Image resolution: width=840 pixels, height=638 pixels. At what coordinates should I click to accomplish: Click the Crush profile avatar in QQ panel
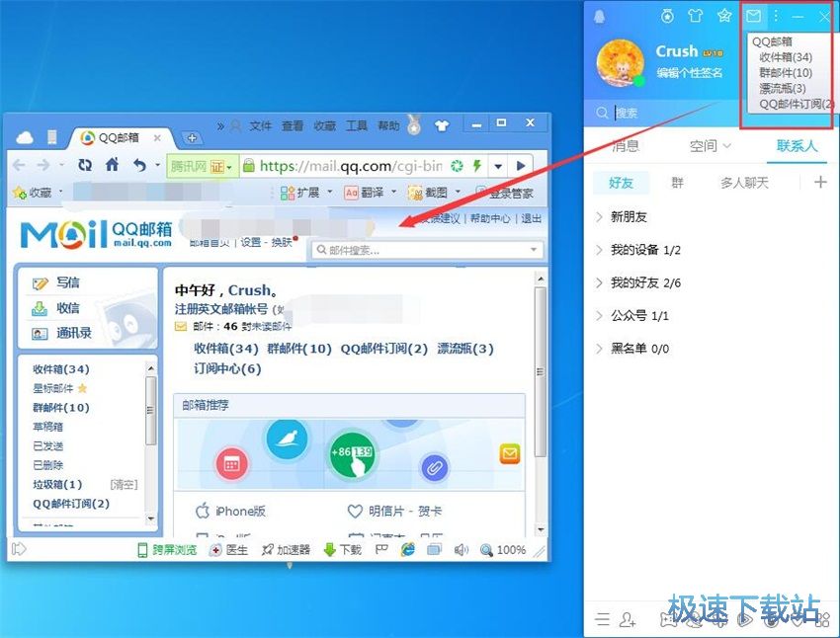[x=621, y=62]
